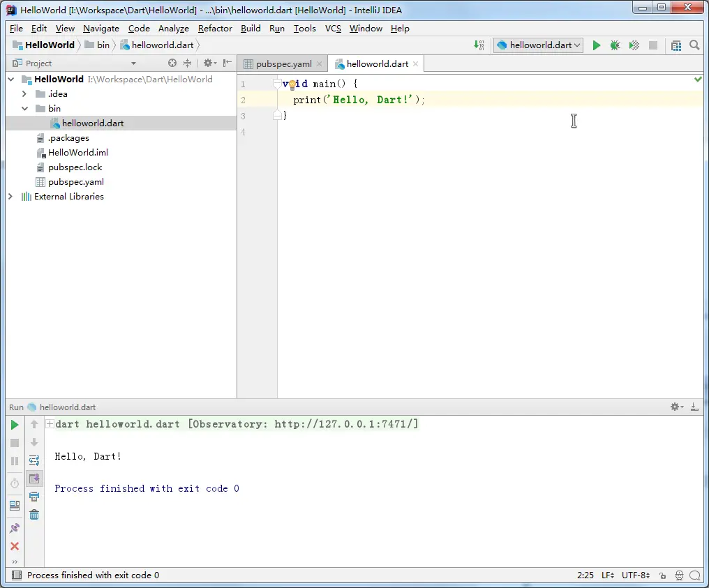This screenshot has width=709, height=588.
Task: Toggle read-only lock icon in status bar
Action: tap(662, 575)
